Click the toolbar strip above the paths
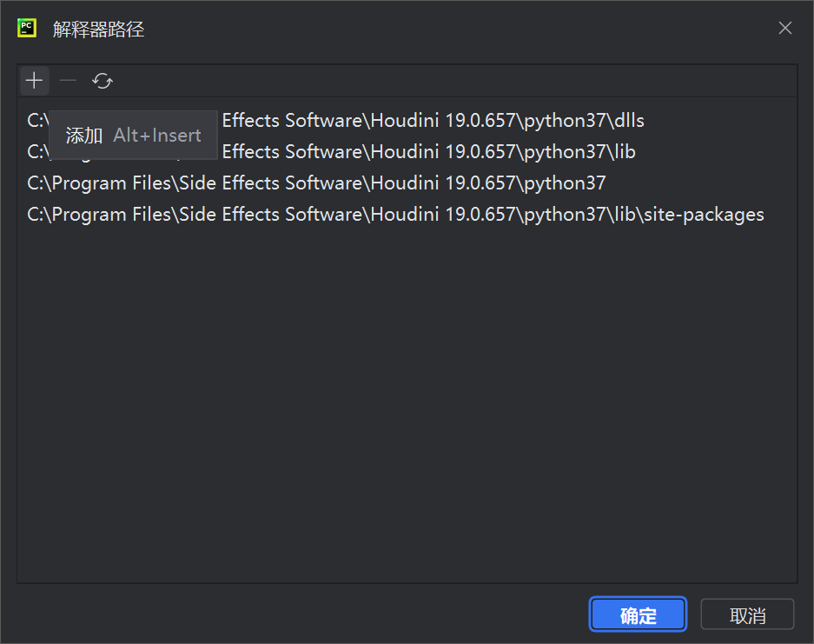 (347, 80)
